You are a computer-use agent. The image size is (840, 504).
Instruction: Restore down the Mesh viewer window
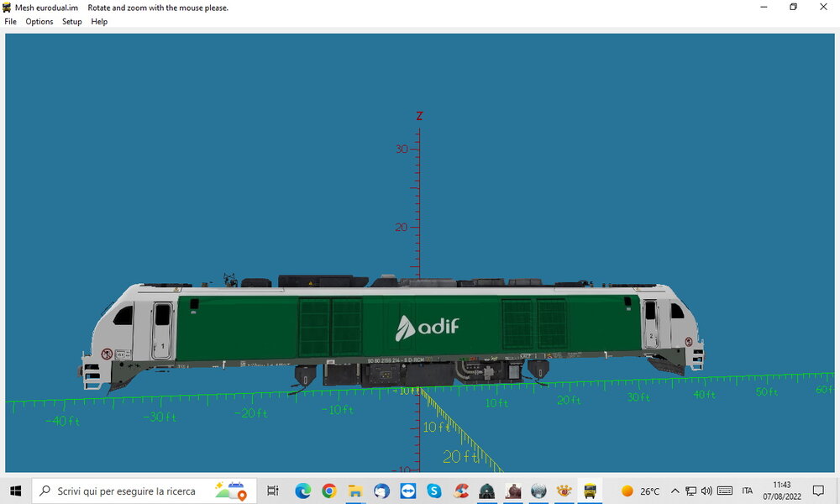tap(794, 7)
